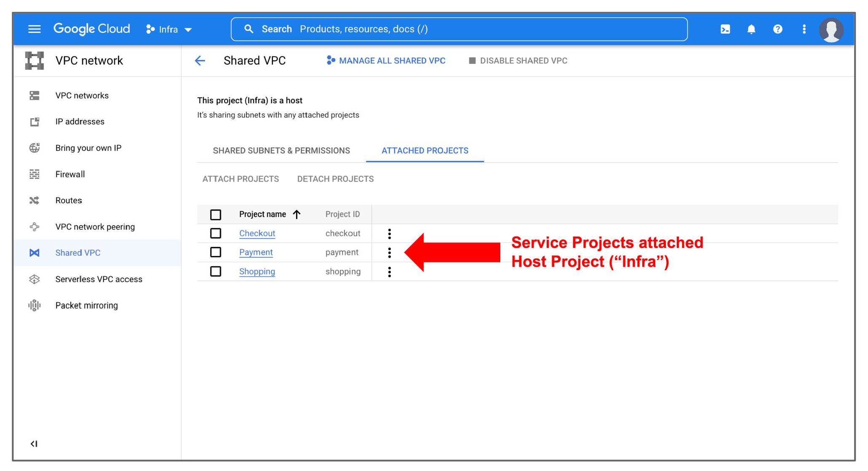868x471 pixels.
Task: Click the Packet mirroring sidebar icon
Action: [x=35, y=305]
